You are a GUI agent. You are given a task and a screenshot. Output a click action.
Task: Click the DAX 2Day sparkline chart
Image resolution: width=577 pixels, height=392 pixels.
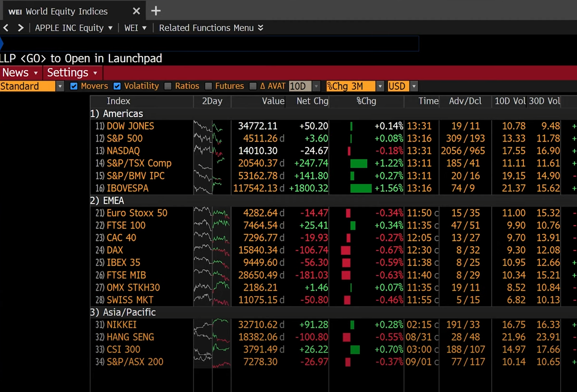(212, 250)
